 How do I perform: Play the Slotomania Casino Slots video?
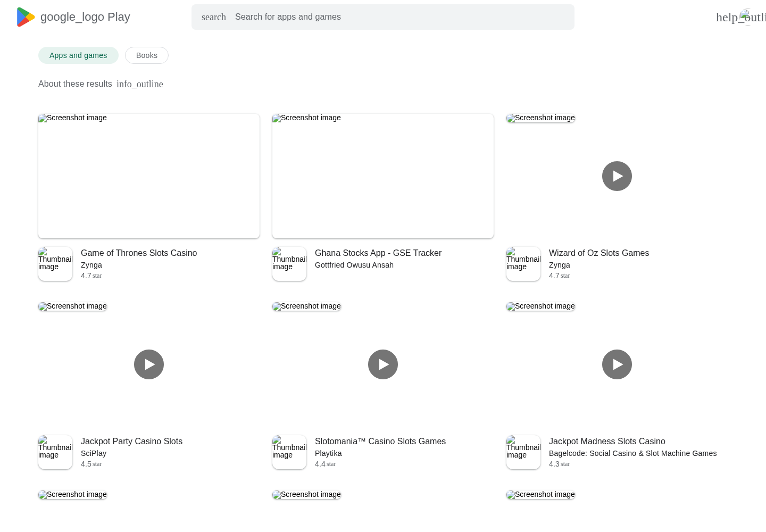[383, 364]
